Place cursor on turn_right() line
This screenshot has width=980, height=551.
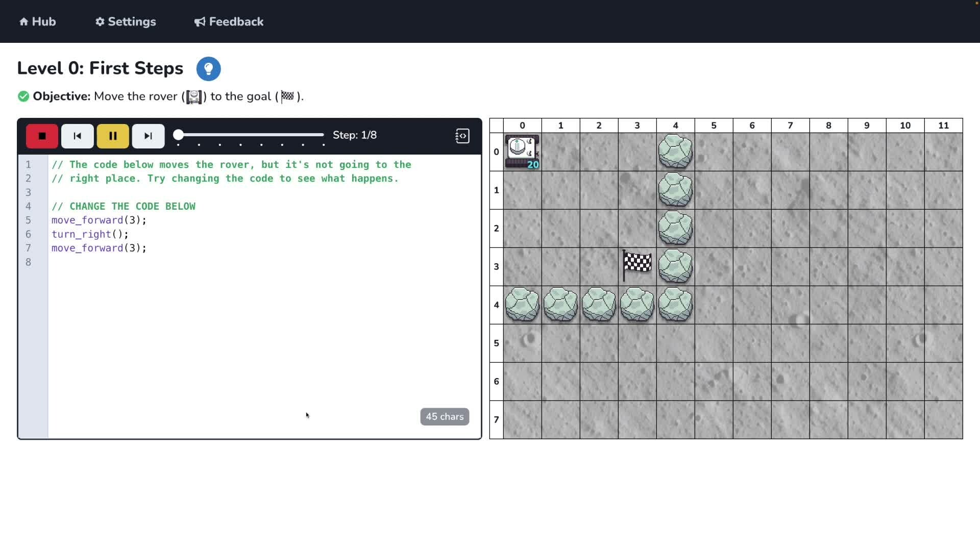(x=90, y=234)
